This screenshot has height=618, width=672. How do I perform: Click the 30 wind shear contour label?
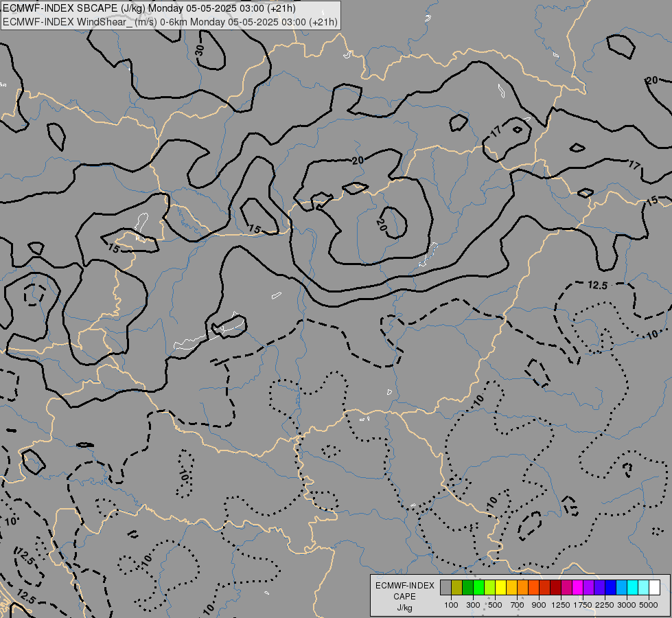click(x=200, y=51)
